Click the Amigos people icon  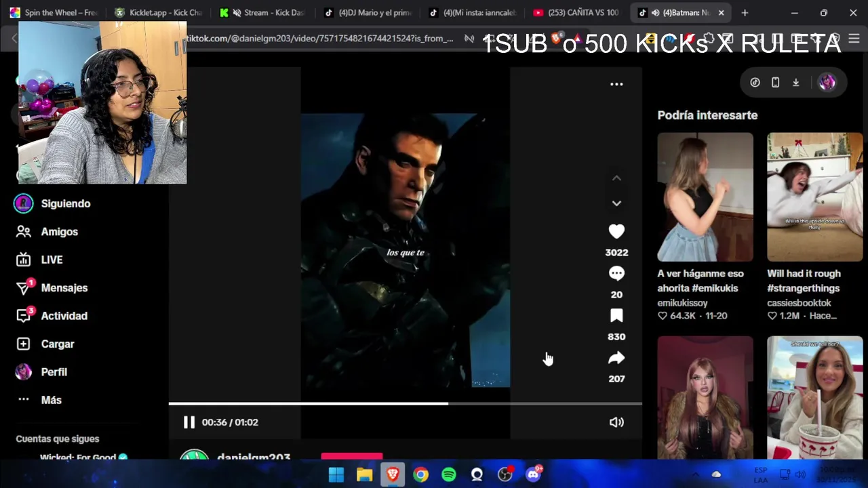pyautogui.click(x=24, y=232)
